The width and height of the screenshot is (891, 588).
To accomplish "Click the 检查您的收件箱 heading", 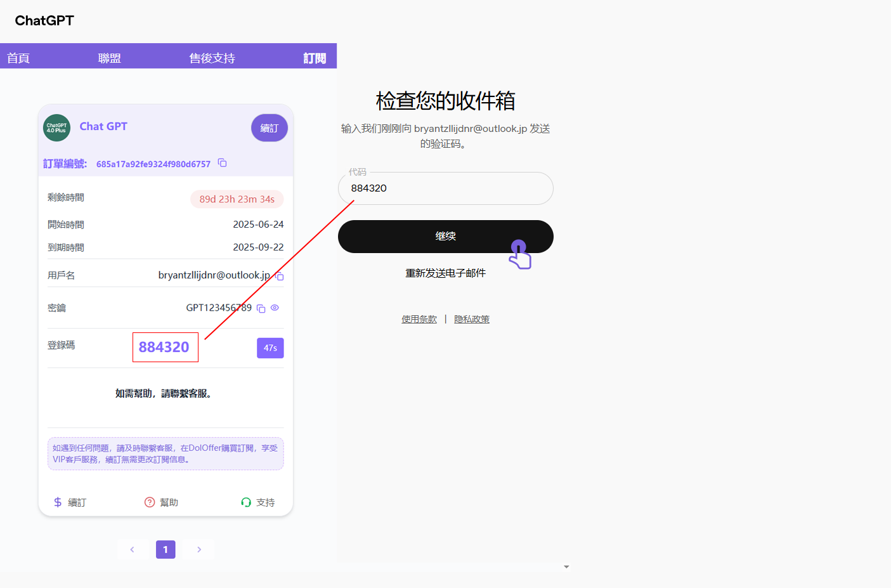I will tap(445, 101).
